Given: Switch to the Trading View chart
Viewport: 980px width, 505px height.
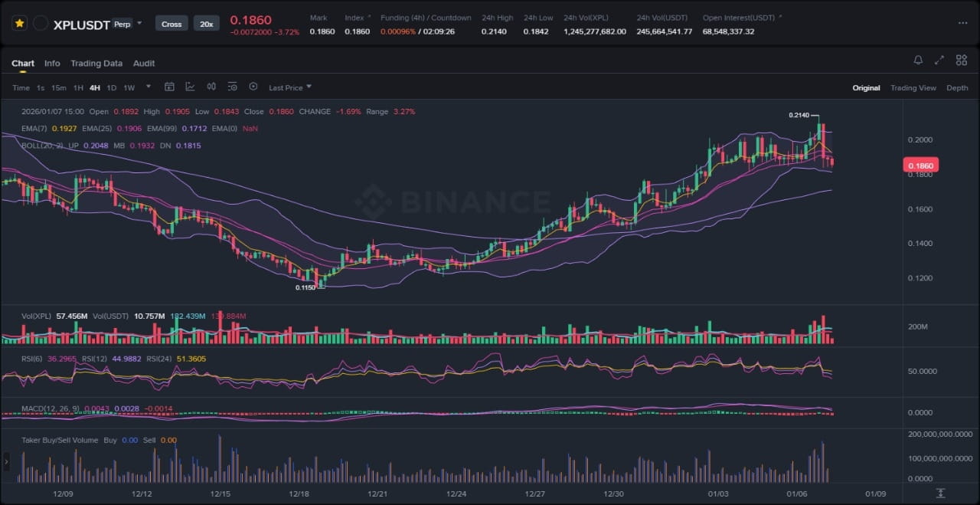Looking at the screenshot, I should click(x=913, y=88).
